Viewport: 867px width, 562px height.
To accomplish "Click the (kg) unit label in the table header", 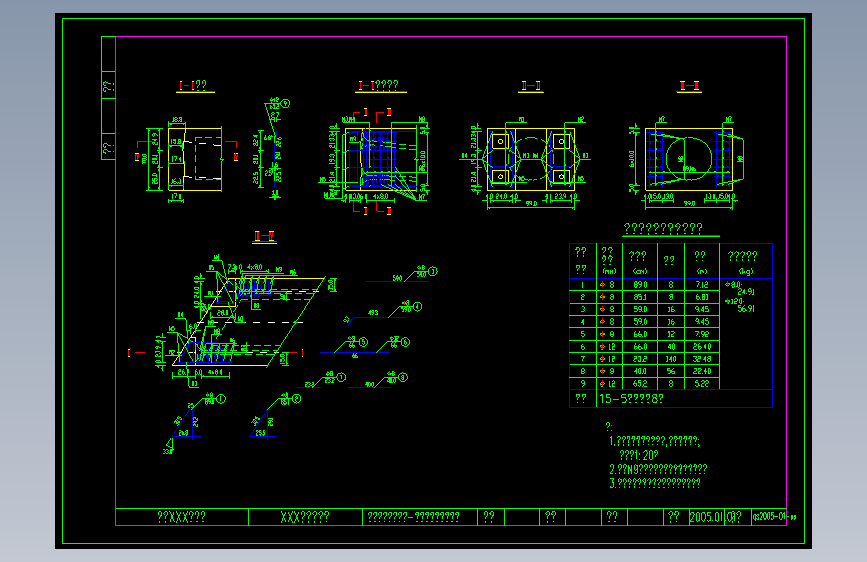I will click(x=746, y=272).
